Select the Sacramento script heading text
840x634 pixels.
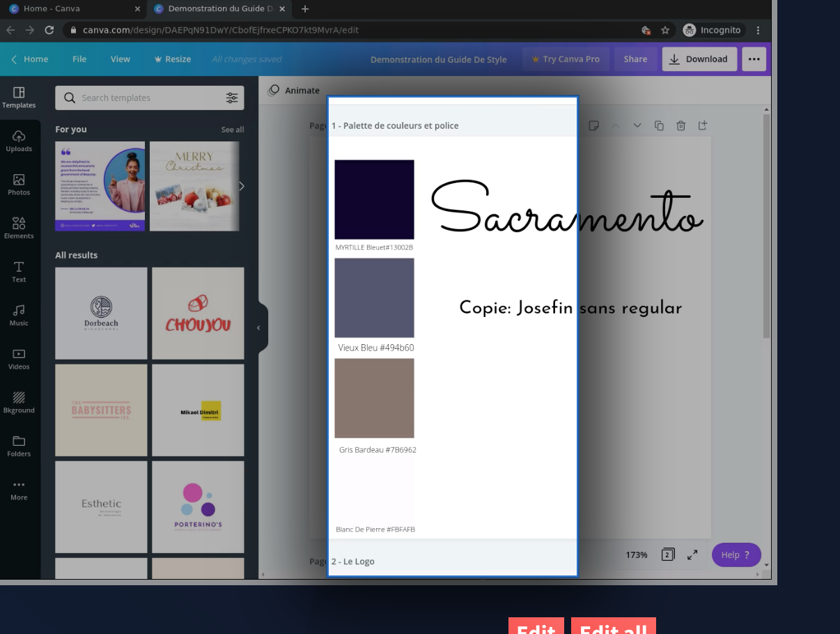(x=567, y=208)
